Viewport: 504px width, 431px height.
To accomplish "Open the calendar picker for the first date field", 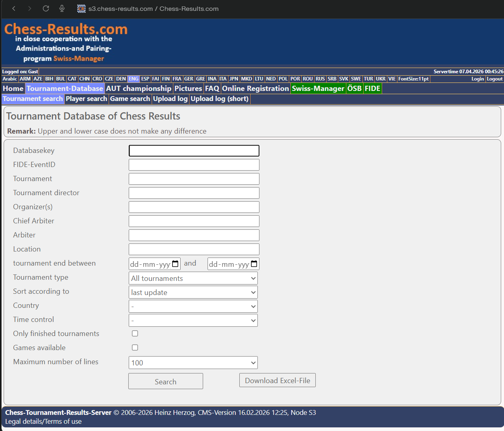I will coord(175,264).
